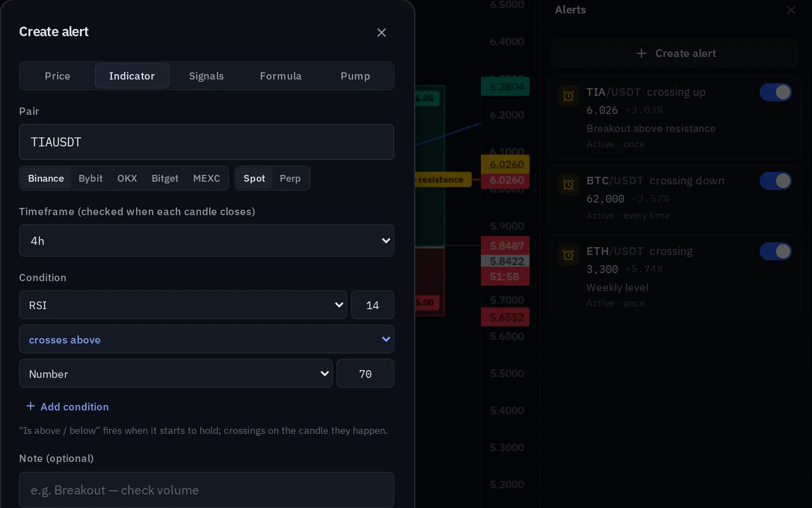Screen dimensions: 812x508
Task: Close the Create alert dialog
Action: pyautogui.click(x=382, y=33)
